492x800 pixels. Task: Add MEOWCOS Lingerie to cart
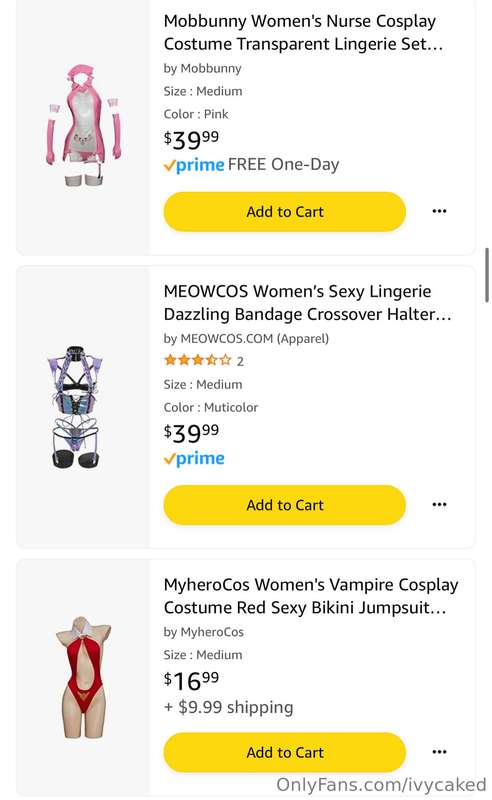[x=284, y=505]
